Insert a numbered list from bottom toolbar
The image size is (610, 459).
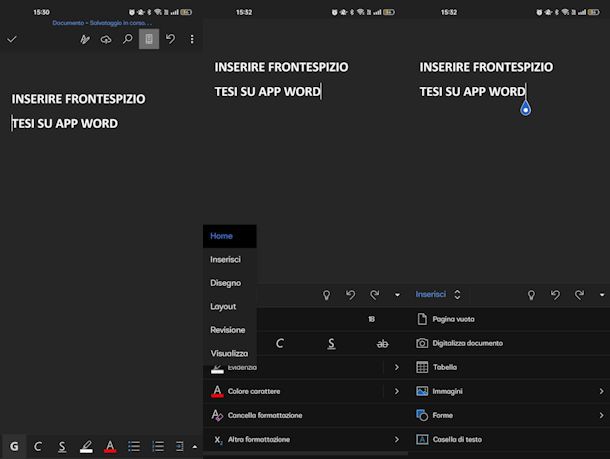pos(157,446)
